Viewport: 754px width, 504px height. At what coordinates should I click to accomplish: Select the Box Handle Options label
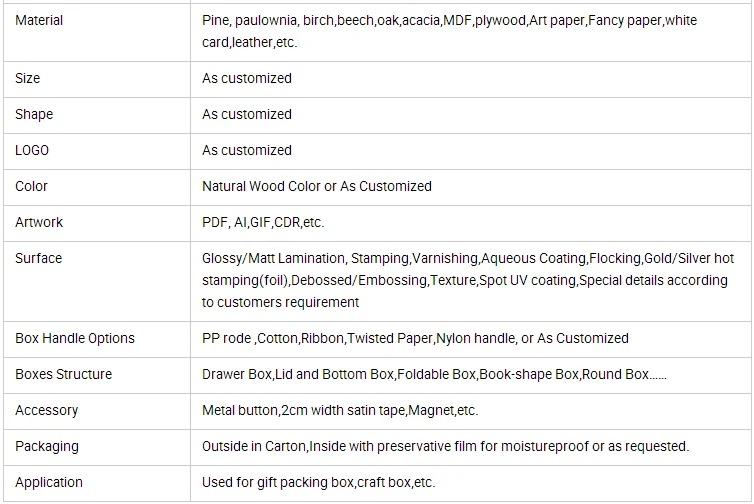75,338
